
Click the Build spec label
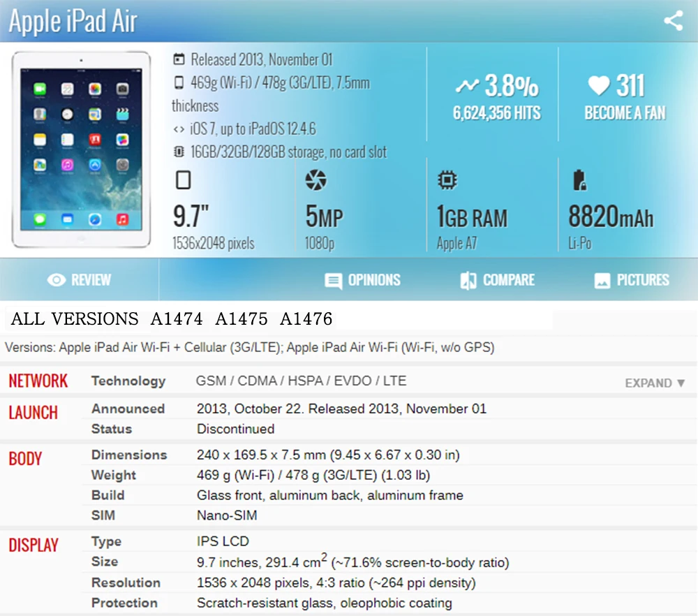click(x=107, y=495)
